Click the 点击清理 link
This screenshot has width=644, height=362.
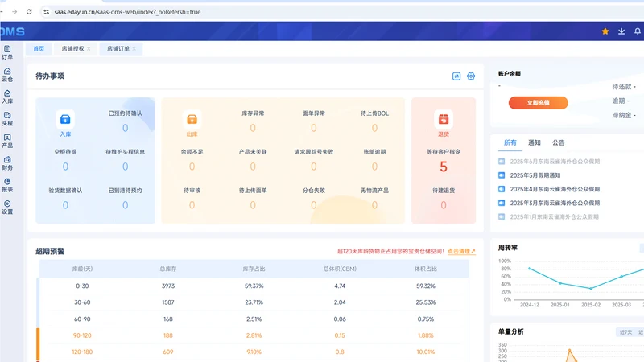(461, 251)
